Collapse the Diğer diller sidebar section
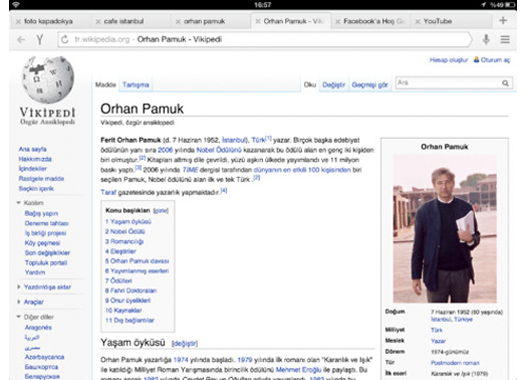Screen dimensions: 525x380 pyautogui.click(x=19, y=317)
